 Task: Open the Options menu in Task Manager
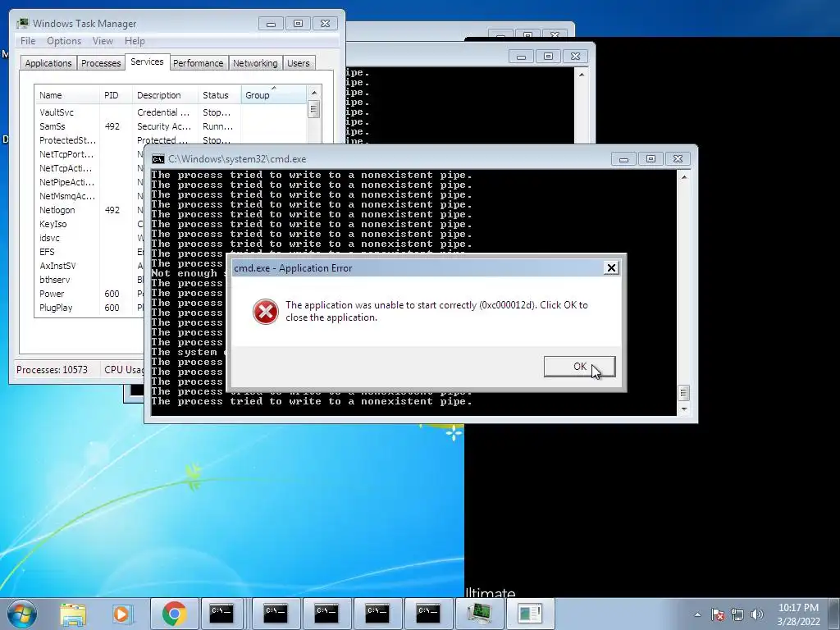click(x=64, y=41)
